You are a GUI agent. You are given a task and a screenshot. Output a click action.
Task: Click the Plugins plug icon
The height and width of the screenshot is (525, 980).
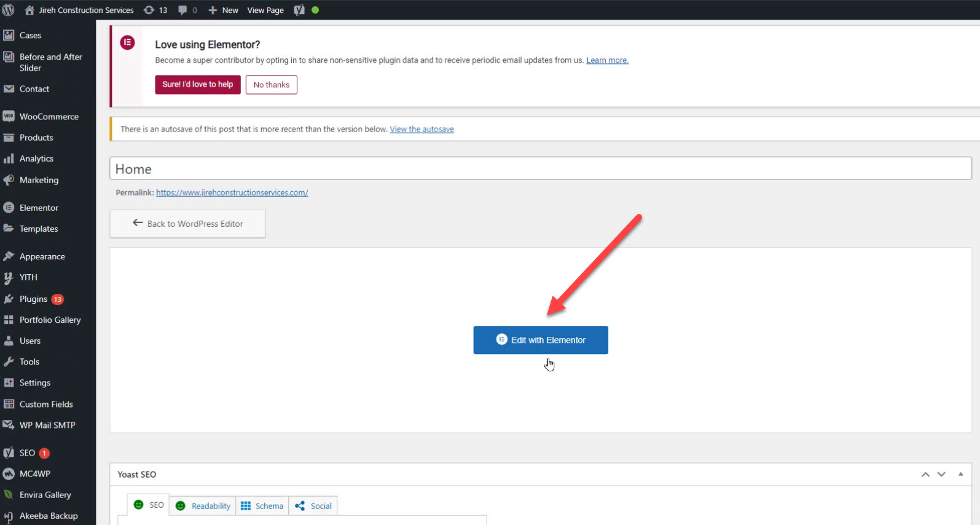[x=9, y=299]
